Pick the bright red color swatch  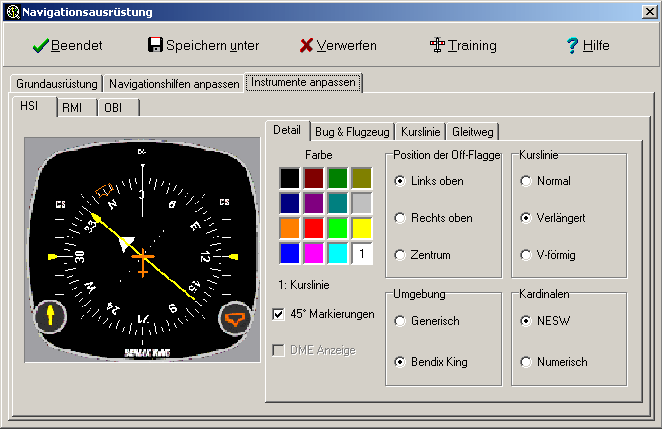tap(314, 228)
